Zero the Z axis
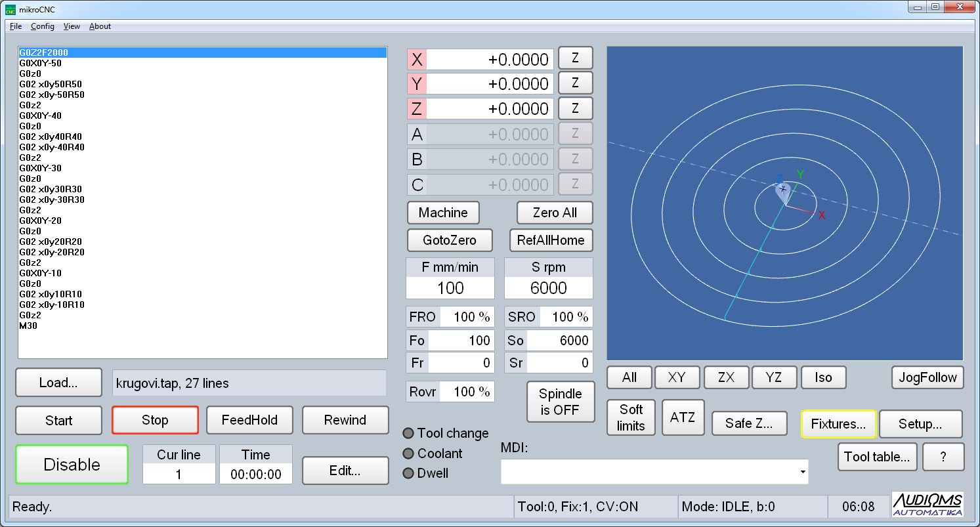980x527 pixels. (575, 108)
